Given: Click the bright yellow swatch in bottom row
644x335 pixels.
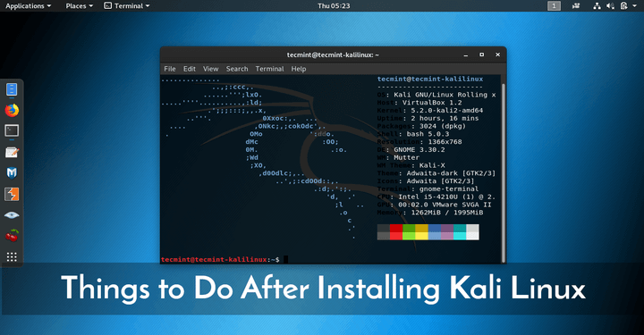Looking at the screenshot, I should tap(421, 236).
